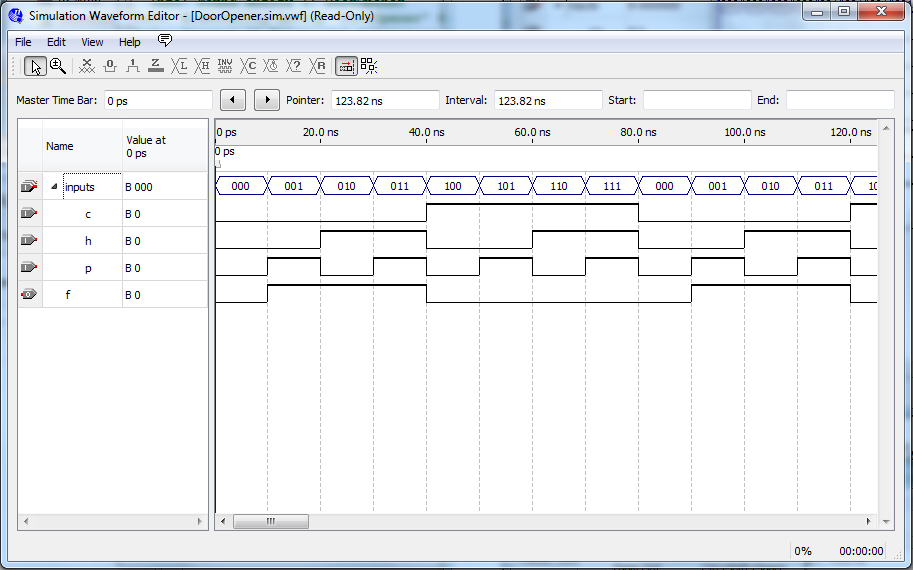Screen dimensions: 913x570
Task: Apply Weak Low (L) toolbar icon
Action: (x=179, y=66)
